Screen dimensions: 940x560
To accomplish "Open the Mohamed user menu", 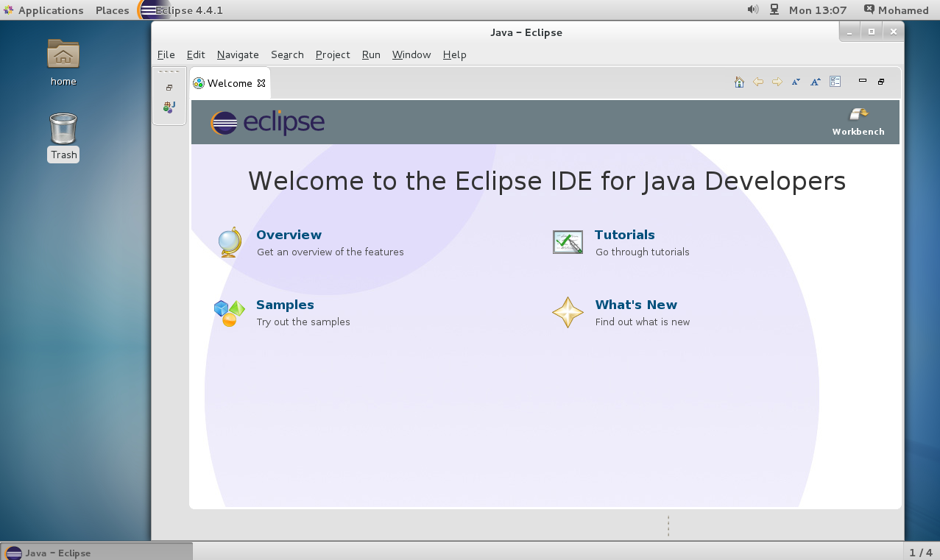I will 897,10.
